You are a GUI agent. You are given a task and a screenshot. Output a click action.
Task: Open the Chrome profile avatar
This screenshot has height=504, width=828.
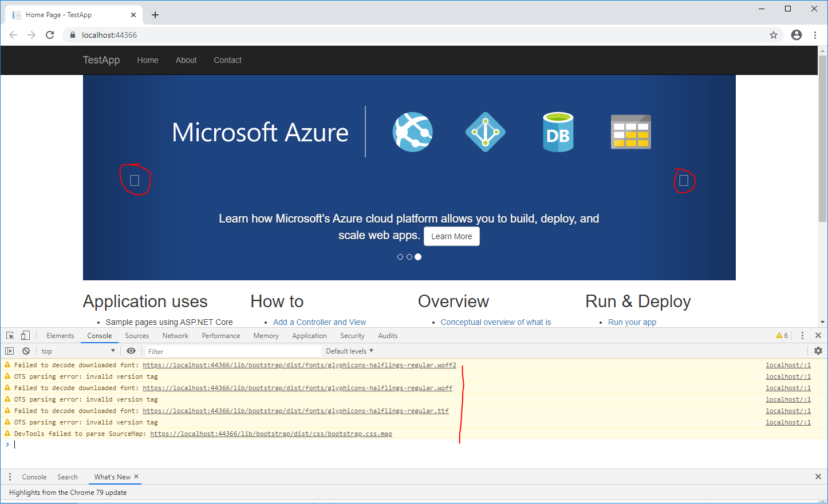tap(797, 35)
